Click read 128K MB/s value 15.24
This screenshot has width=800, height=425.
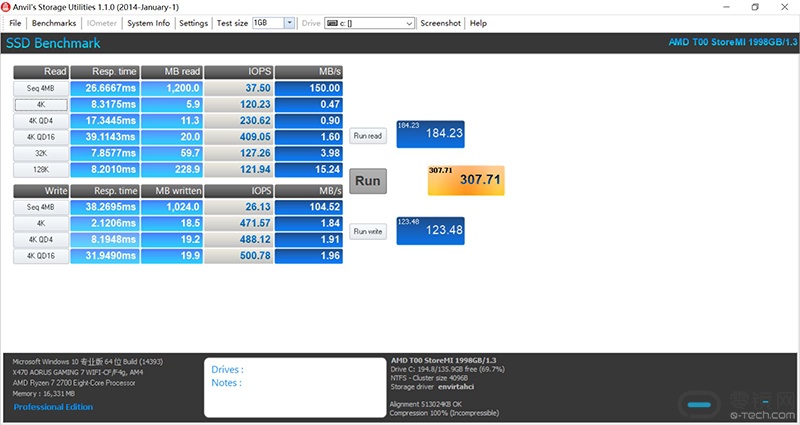click(309, 169)
